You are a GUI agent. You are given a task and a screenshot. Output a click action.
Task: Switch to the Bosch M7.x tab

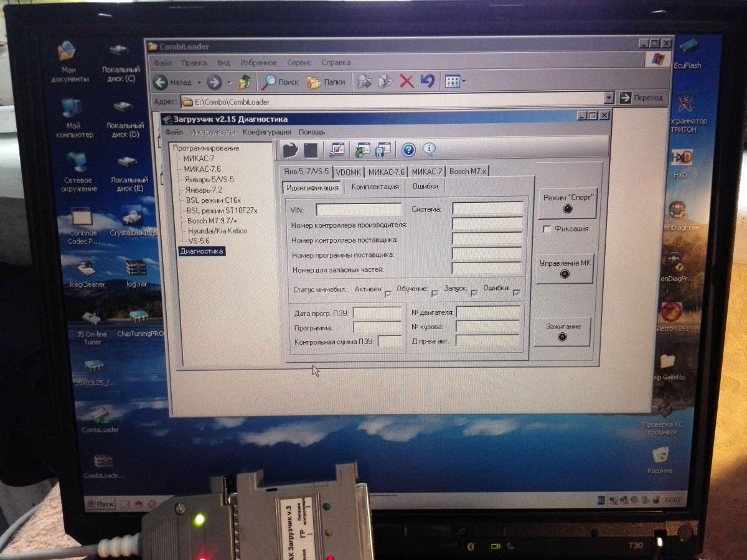tap(469, 171)
